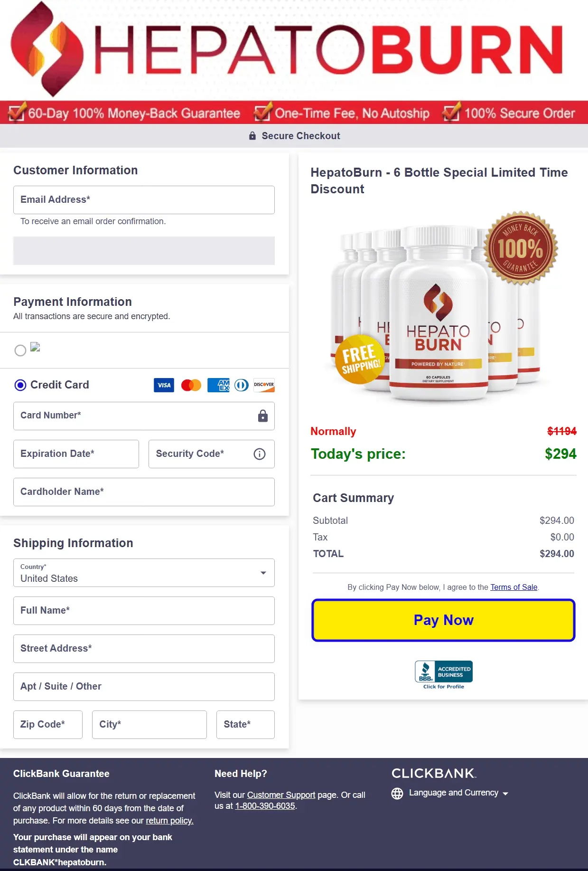The width and height of the screenshot is (588, 871).
Task: Select the Credit Card payment option
Action: [20, 385]
